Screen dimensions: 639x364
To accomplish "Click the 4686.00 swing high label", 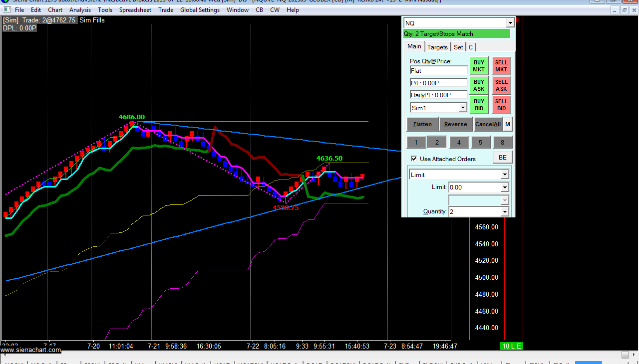I will [x=132, y=117].
